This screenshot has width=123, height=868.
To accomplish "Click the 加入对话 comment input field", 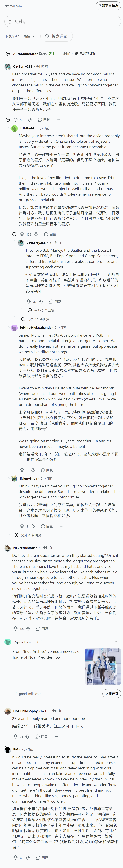I will click(x=63, y=22).
